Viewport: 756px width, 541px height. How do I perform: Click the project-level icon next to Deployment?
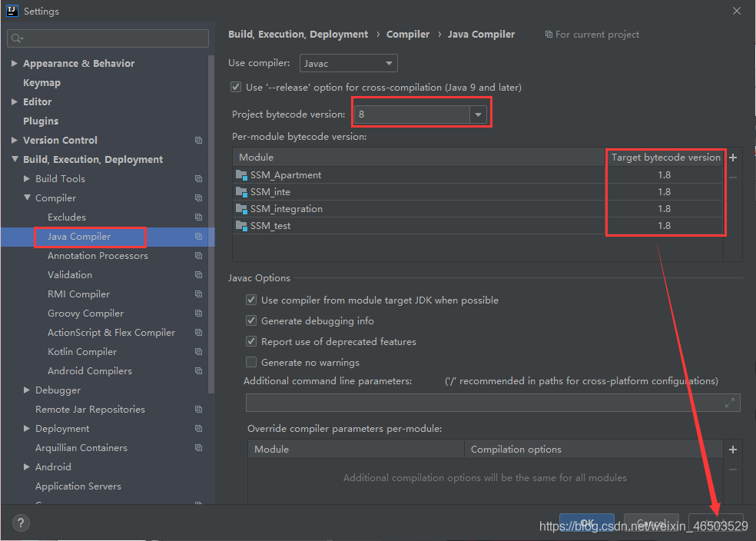(198, 429)
